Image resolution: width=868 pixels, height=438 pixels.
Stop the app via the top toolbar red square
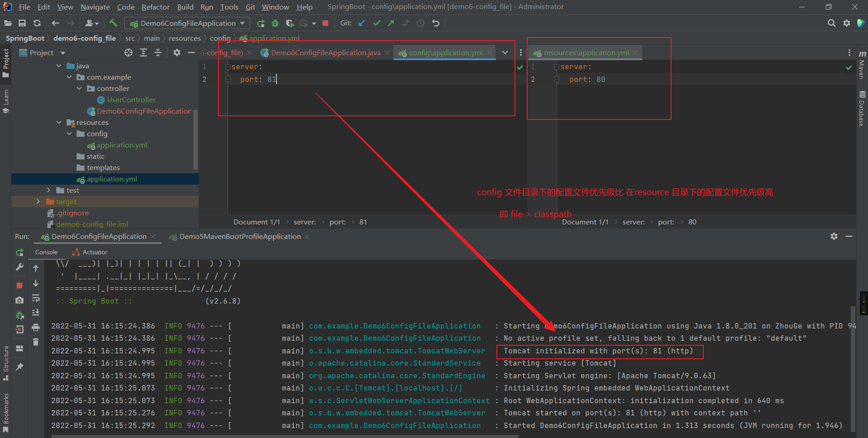325,23
